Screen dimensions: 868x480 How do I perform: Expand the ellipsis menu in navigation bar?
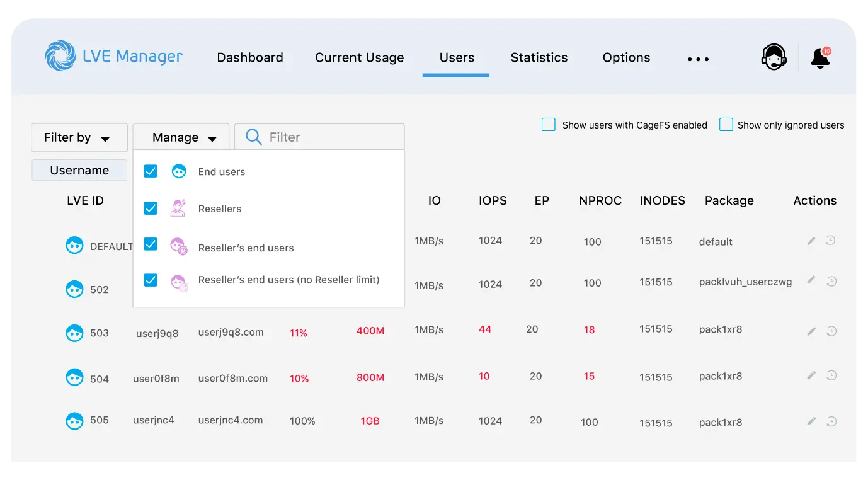(x=698, y=59)
